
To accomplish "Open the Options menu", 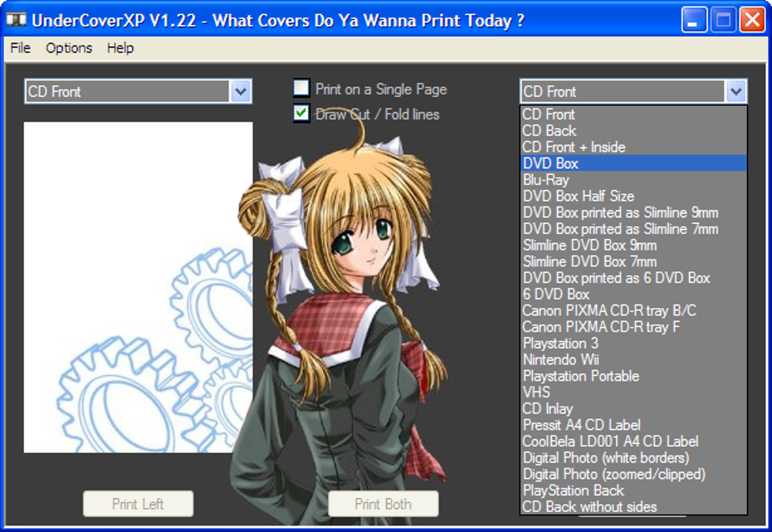I will click(x=69, y=48).
